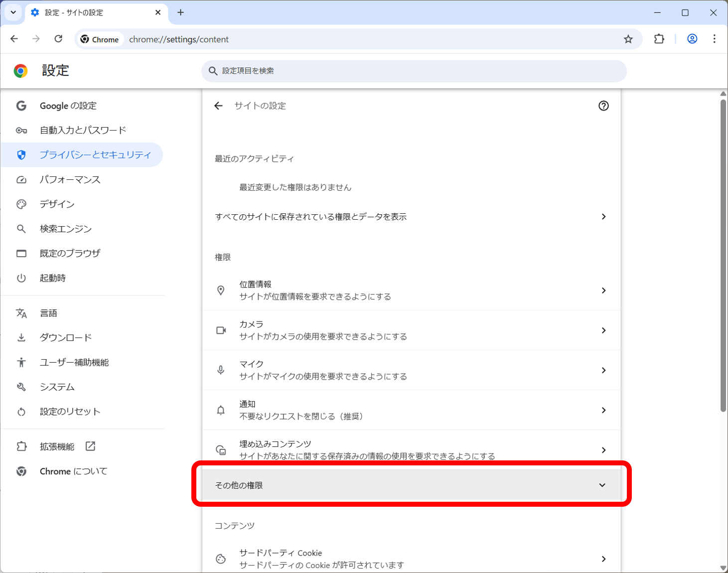Open 通知 permission settings
Image resolution: width=728 pixels, height=573 pixels.
tap(412, 410)
